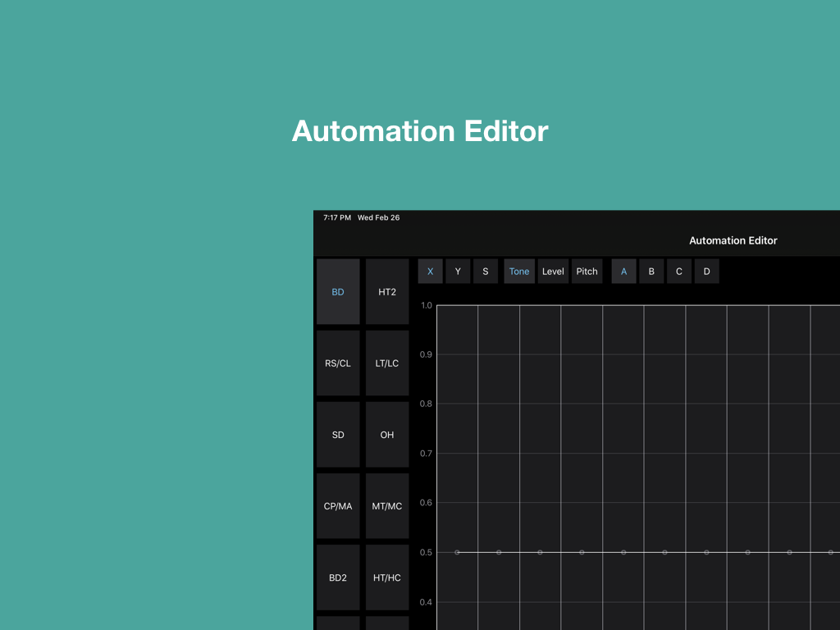Select pattern D
This screenshot has height=630, width=840.
pyautogui.click(x=706, y=272)
